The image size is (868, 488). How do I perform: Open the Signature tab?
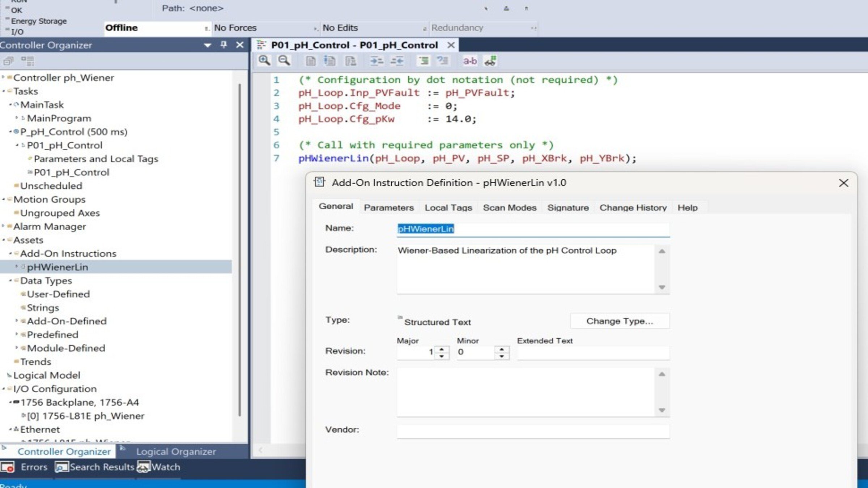click(x=568, y=207)
